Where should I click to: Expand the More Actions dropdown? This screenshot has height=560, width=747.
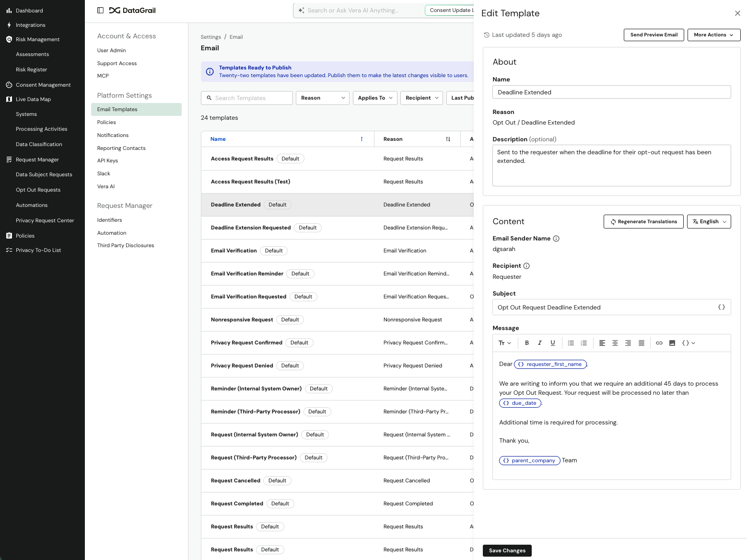pyautogui.click(x=713, y=34)
